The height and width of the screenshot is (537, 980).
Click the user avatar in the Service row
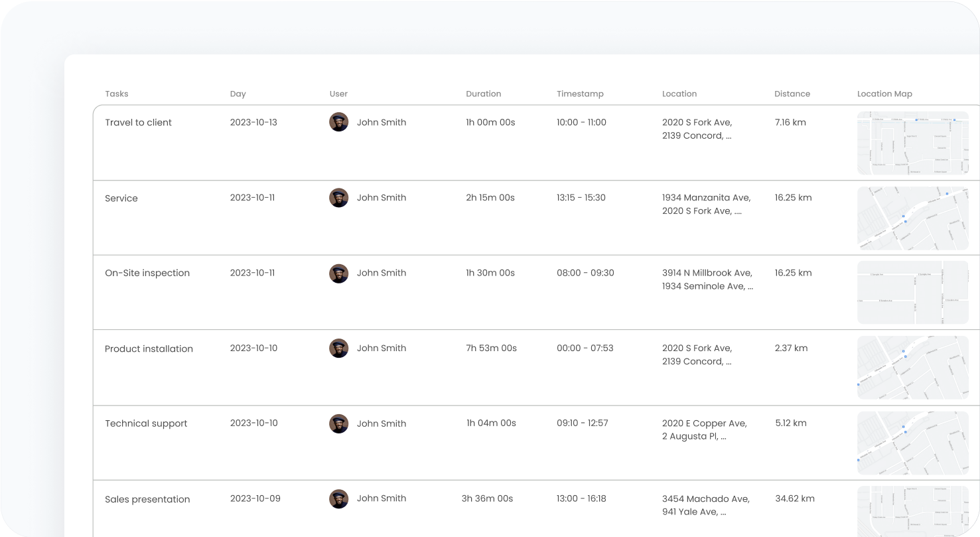338,198
